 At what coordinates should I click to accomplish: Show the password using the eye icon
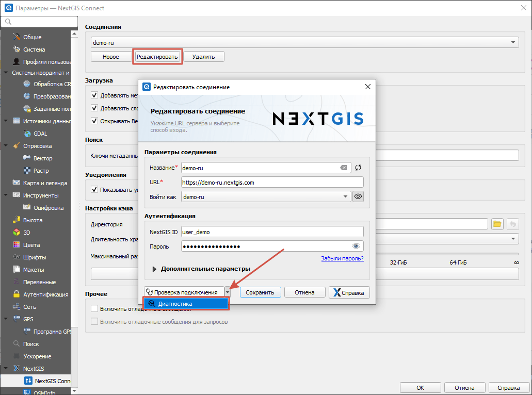click(356, 246)
